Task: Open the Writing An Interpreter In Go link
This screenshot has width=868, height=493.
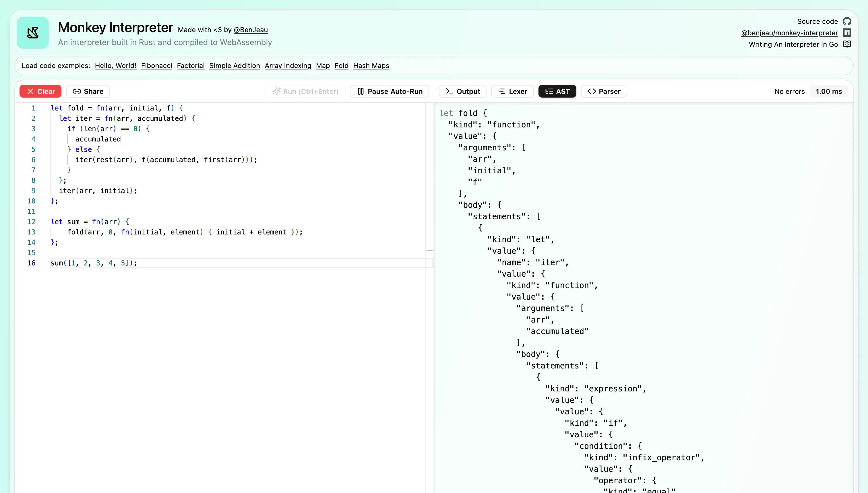Action: coord(794,44)
